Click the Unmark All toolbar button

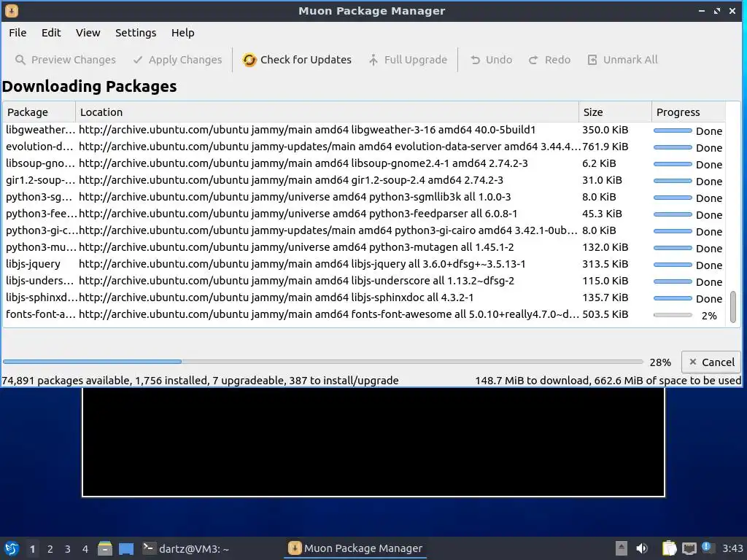tap(623, 60)
